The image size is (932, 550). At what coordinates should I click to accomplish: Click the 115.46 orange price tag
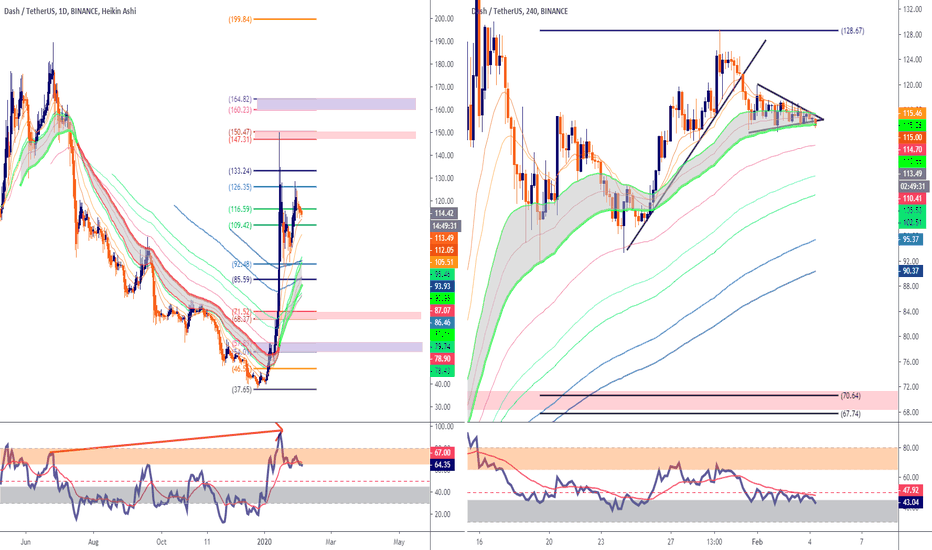pyautogui.click(x=912, y=113)
